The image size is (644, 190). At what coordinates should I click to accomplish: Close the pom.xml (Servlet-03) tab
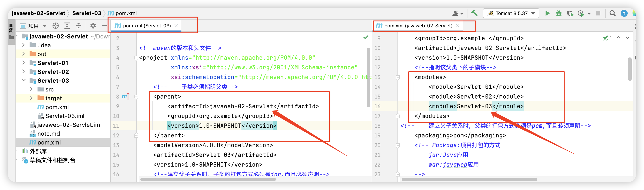pyautogui.click(x=176, y=26)
